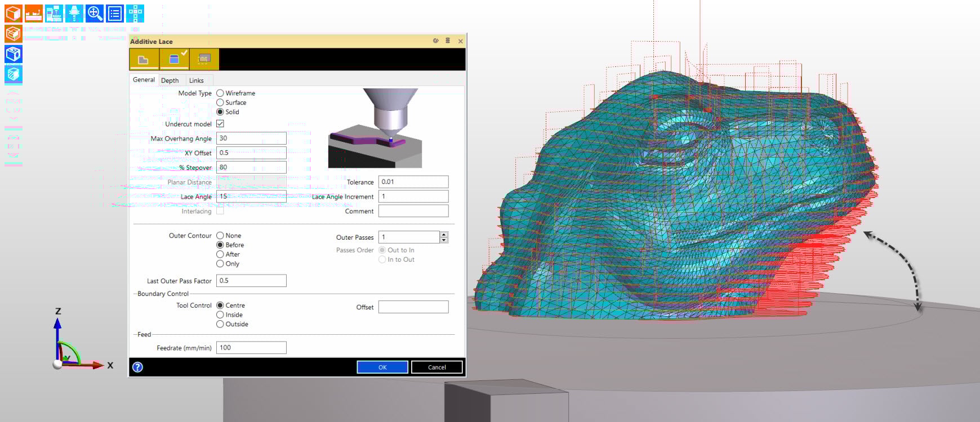Switch to the Depth tab
980x422 pixels.
pos(170,80)
